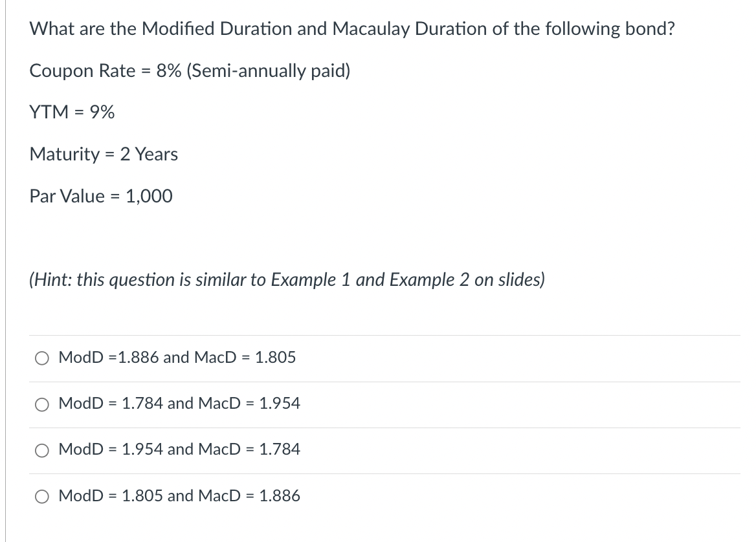Select radio option ModD = 1.954 and MacD = 1.784
The image size is (756, 542).
(x=42, y=450)
